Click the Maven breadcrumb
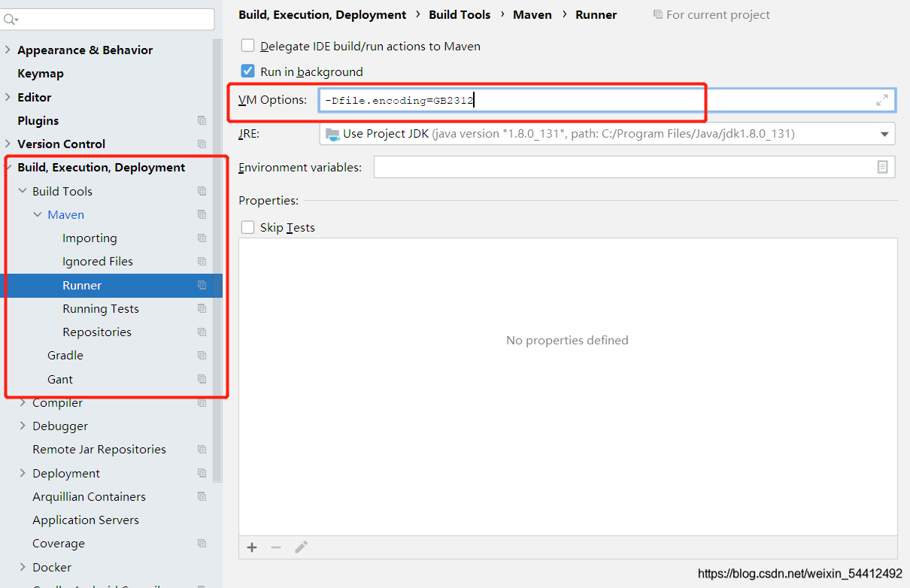Screen dimensions: 910x588 532,14
